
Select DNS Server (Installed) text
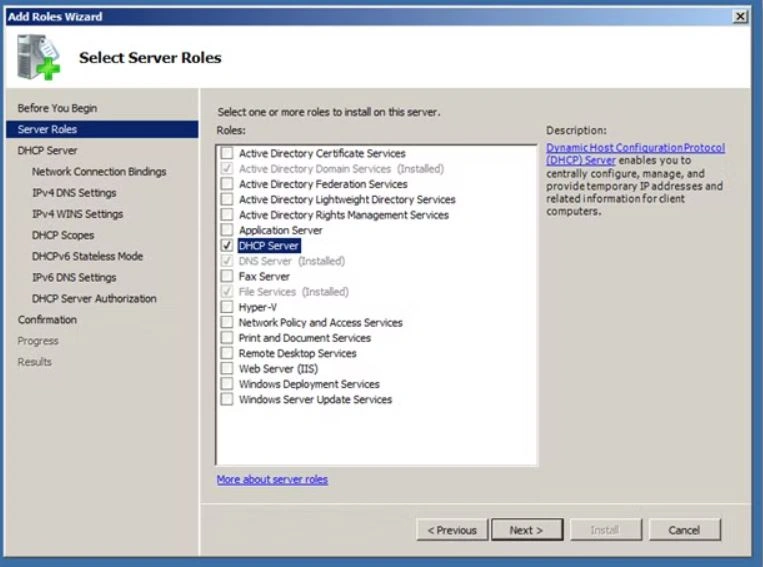291,260
